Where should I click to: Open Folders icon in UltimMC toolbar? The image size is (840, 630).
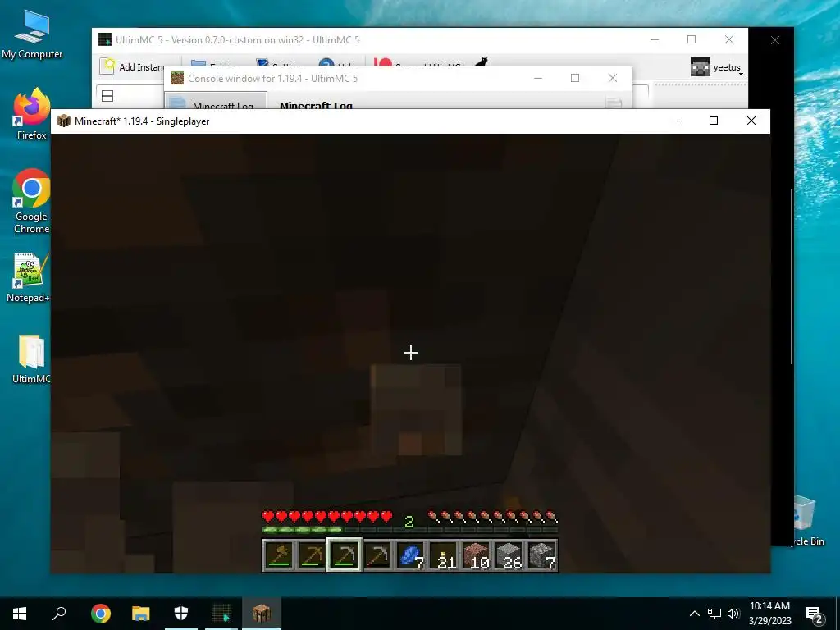click(199, 63)
